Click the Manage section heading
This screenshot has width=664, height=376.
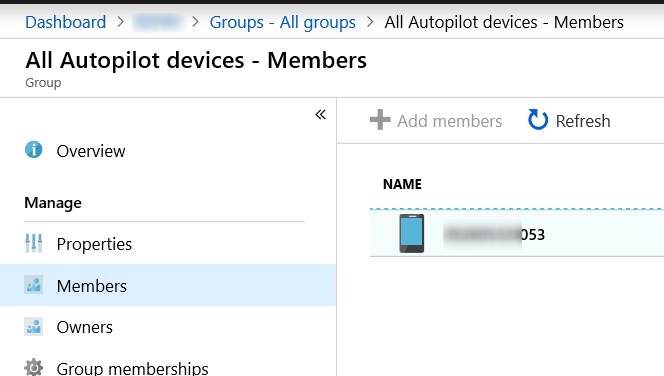pyautogui.click(x=53, y=203)
